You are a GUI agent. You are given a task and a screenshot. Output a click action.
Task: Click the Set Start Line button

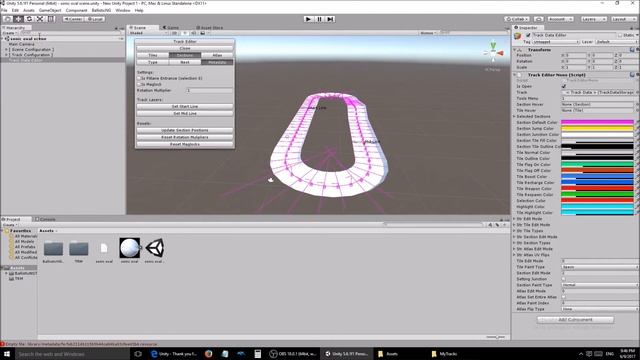coord(185,106)
